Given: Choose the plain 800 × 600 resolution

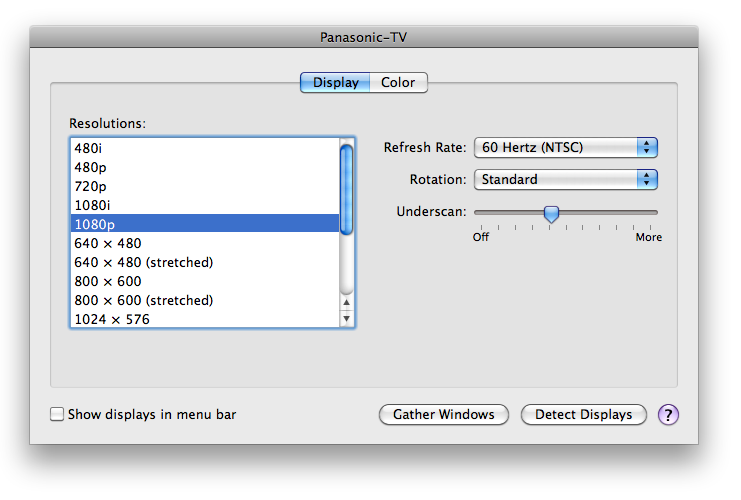Looking at the screenshot, I should click(205, 281).
